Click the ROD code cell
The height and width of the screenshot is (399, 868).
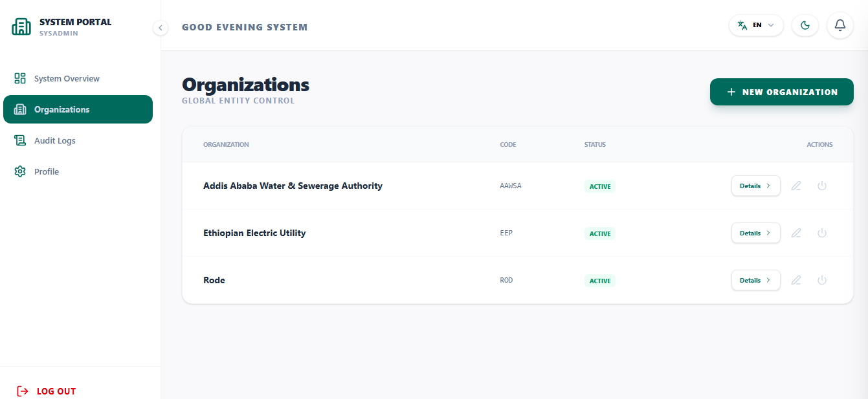pos(506,280)
